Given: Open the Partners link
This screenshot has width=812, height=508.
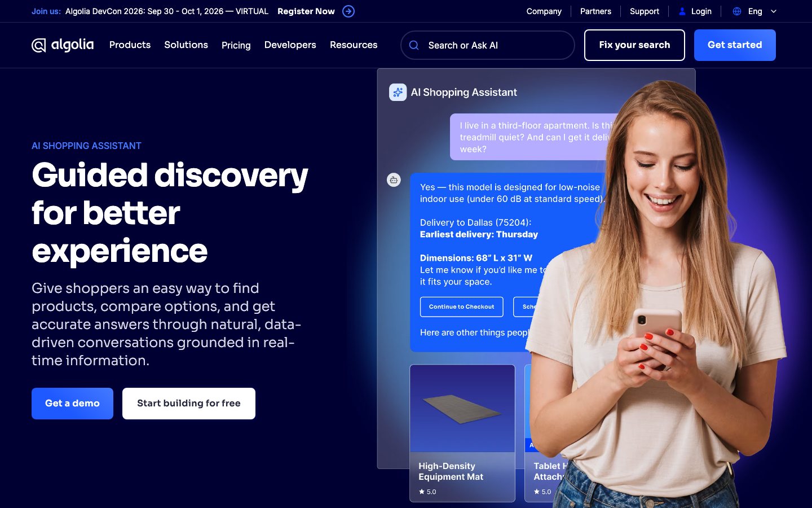Looking at the screenshot, I should pyautogui.click(x=595, y=11).
